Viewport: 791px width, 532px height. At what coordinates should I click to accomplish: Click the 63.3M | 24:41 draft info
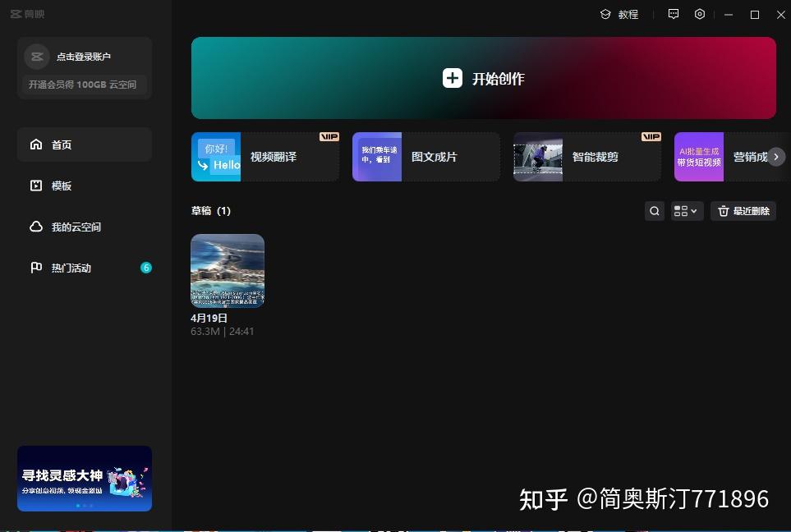[223, 332]
